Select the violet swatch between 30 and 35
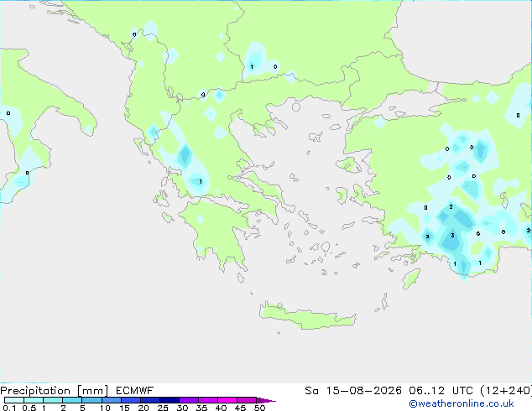Image resolution: width=532 pixels, height=411 pixels. (189, 400)
